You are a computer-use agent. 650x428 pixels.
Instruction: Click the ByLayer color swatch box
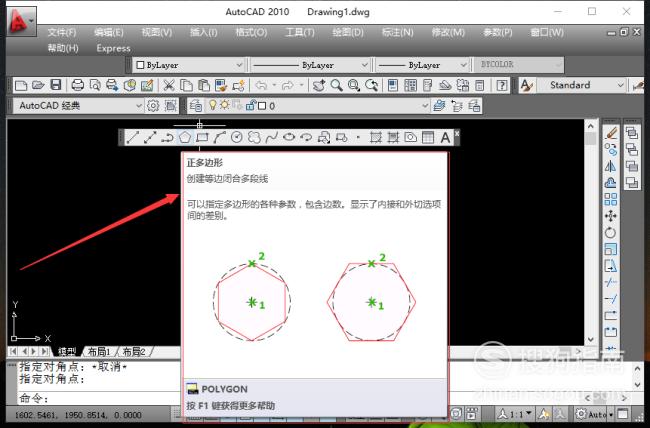(x=140, y=65)
